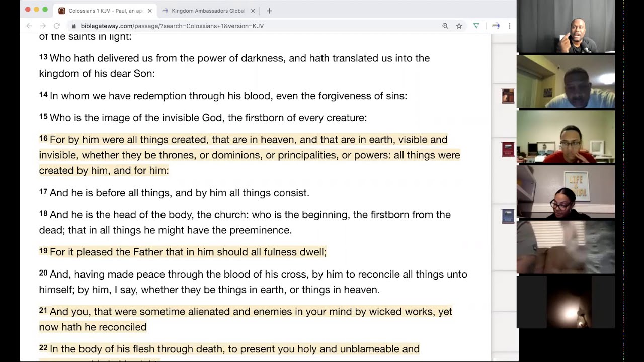Viewport: 644px width, 362px height.
Task: Click the text "kingdom of his dear Son:"
Action: coord(97,74)
